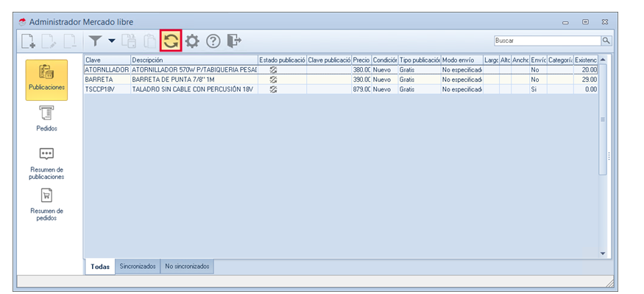Click Envío value Si in TSCCP18V row

[x=539, y=90]
